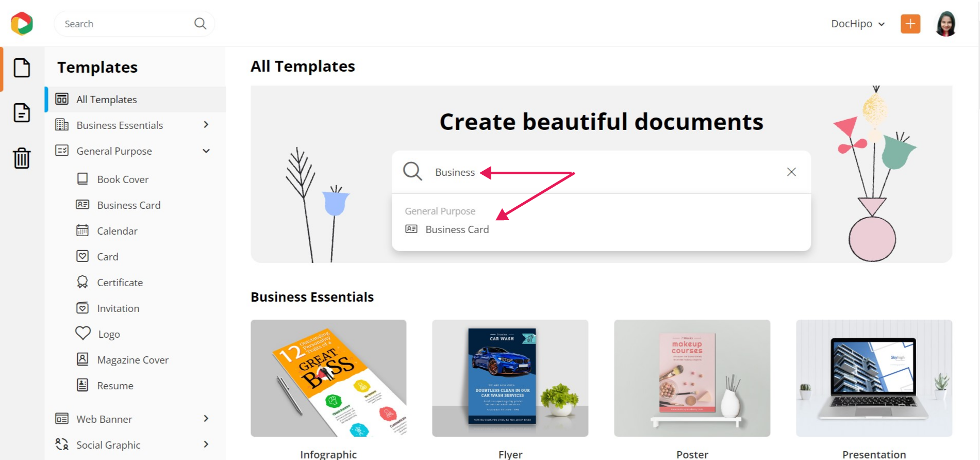Open the Poster makeup courses thumbnail
Screen dimensions: 980x460
(x=692, y=378)
